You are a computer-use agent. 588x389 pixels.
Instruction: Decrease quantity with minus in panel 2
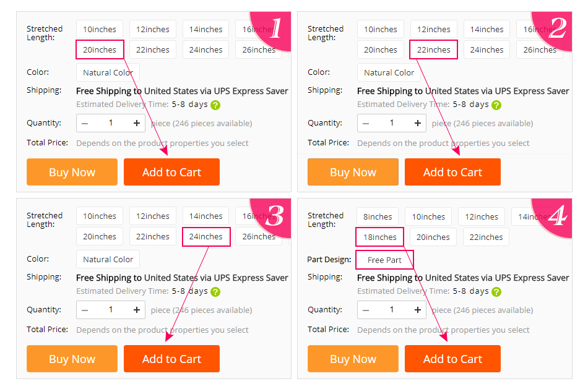coord(366,123)
